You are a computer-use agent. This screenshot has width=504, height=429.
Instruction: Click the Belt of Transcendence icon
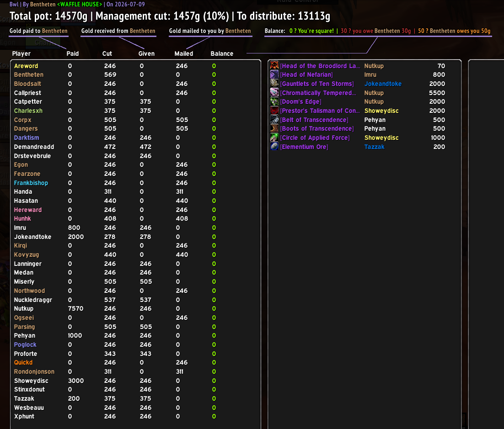(x=274, y=119)
